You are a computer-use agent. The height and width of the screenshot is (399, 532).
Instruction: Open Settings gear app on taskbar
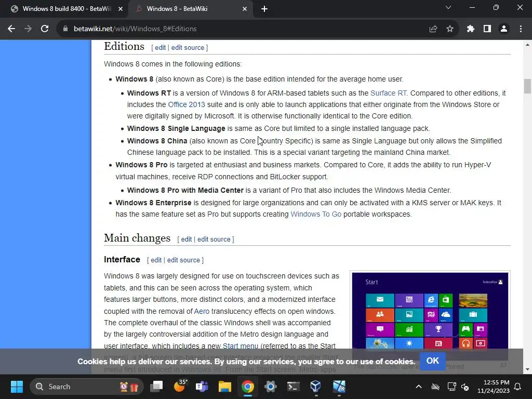point(270,387)
